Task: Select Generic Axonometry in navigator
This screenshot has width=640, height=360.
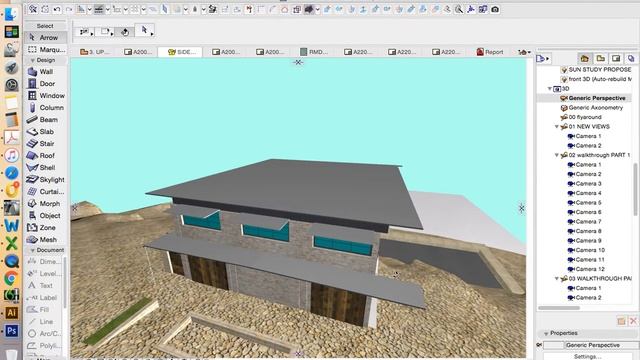Action: coord(592,108)
